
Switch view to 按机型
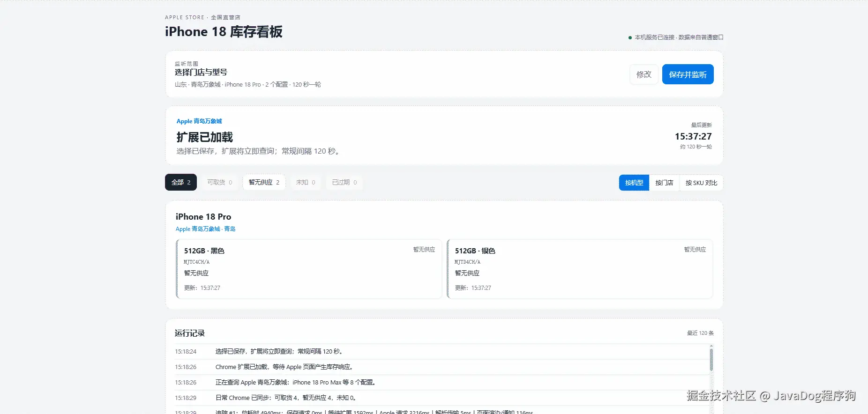coord(634,183)
